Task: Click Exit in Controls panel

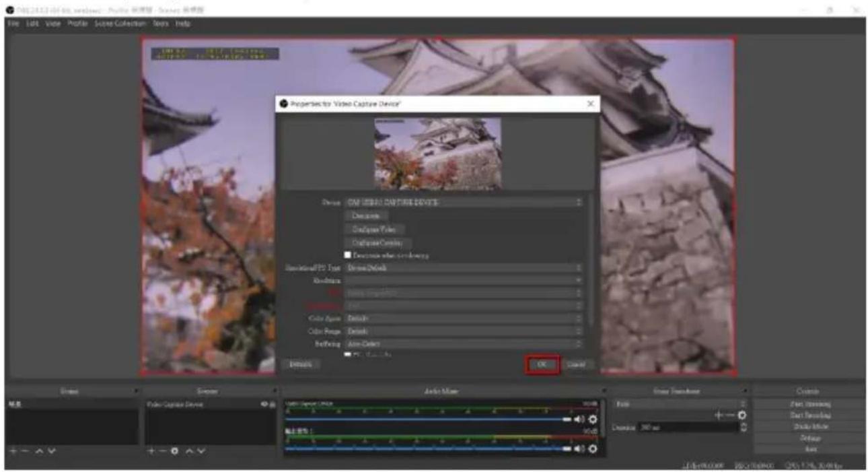Action: (x=809, y=448)
